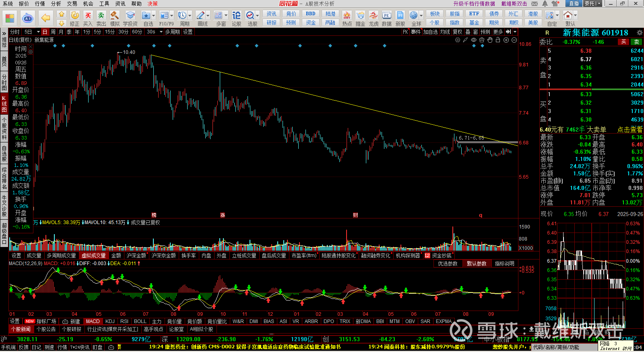Open the 全球 globe icon
Screen dimensions: 644x352
pyautogui.click(x=414, y=15)
